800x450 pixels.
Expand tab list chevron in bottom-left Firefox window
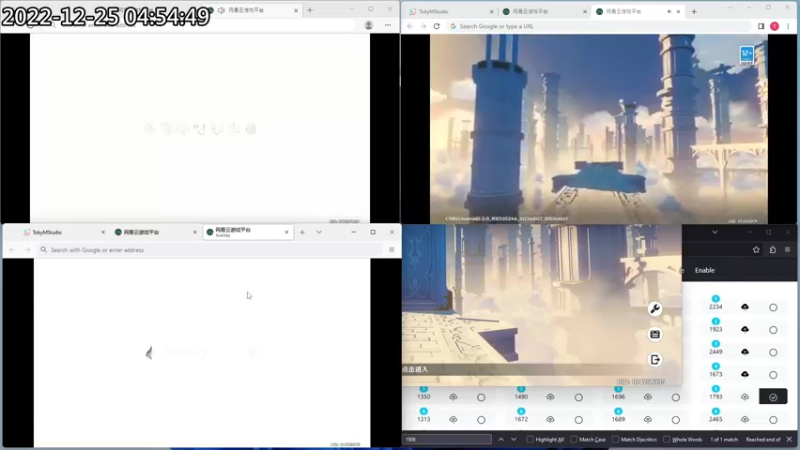coord(319,232)
